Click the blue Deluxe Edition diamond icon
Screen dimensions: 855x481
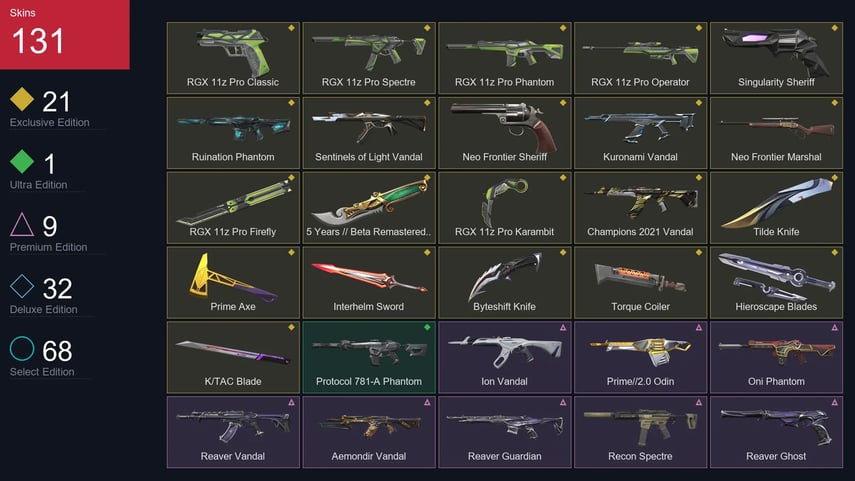point(22,286)
